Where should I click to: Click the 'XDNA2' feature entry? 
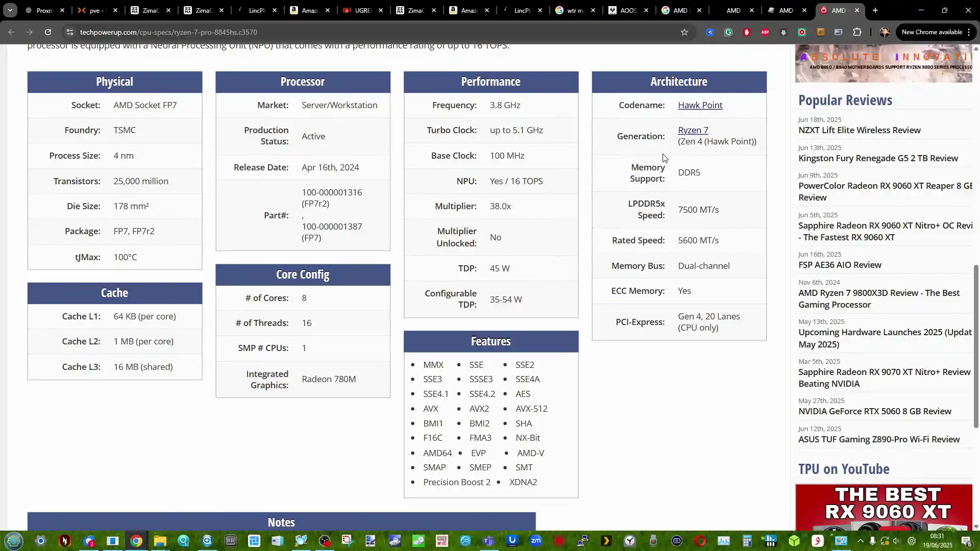[x=523, y=482]
